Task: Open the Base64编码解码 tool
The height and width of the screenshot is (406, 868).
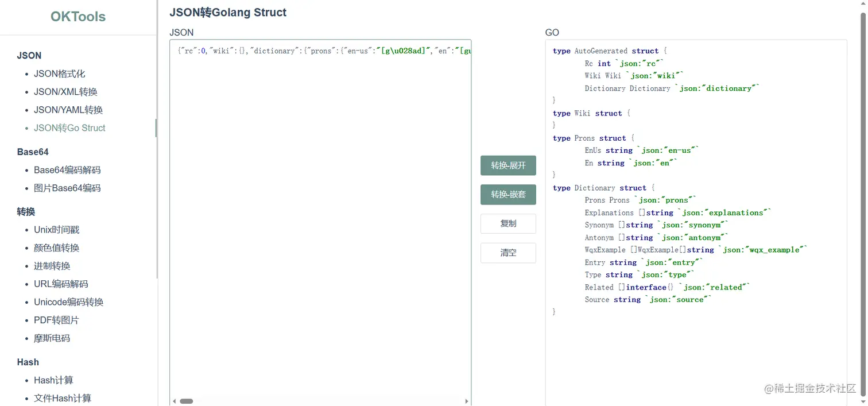Action: click(67, 170)
